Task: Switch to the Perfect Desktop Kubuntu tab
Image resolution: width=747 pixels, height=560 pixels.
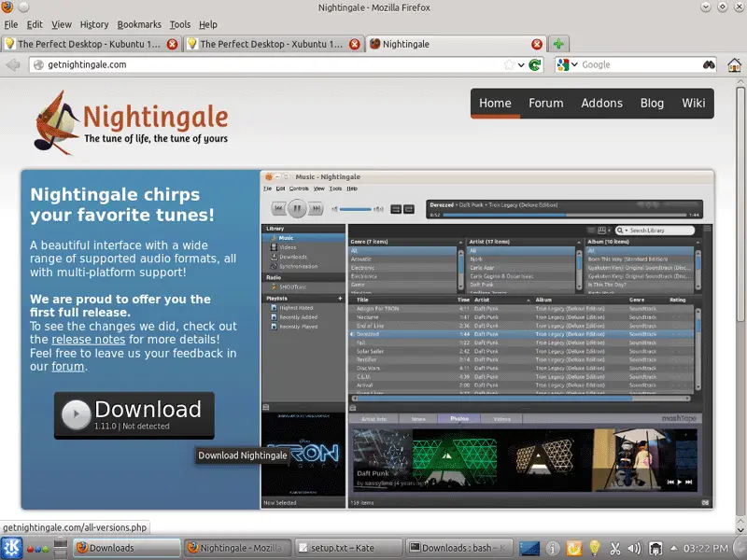Action: [91, 44]
